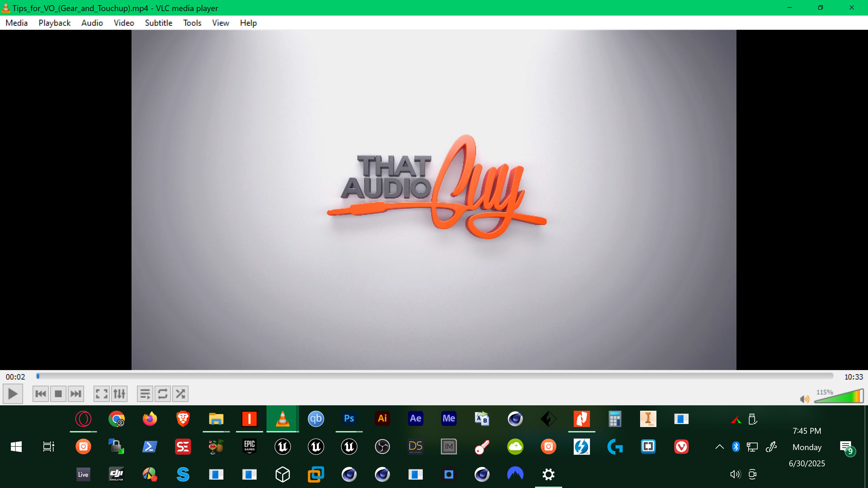Toggle shuffle random playback
The image size is (868, 488).
(180, 394)
